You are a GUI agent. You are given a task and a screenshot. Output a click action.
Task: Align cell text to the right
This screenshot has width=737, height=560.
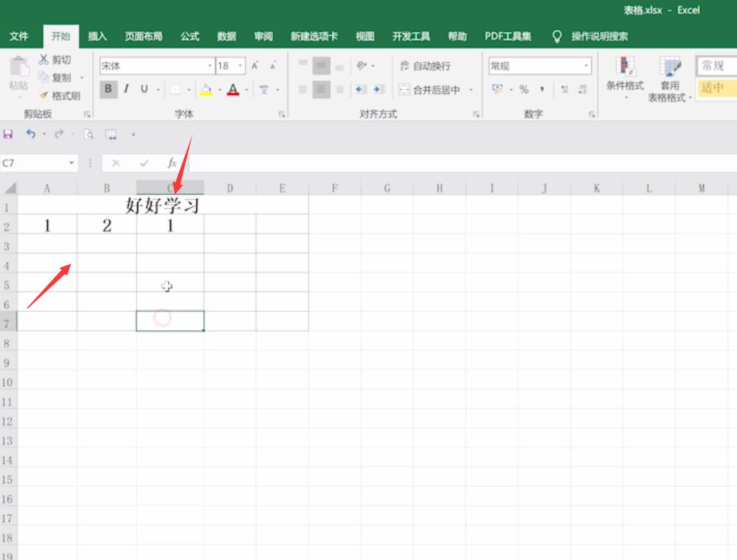click(339, 89)
